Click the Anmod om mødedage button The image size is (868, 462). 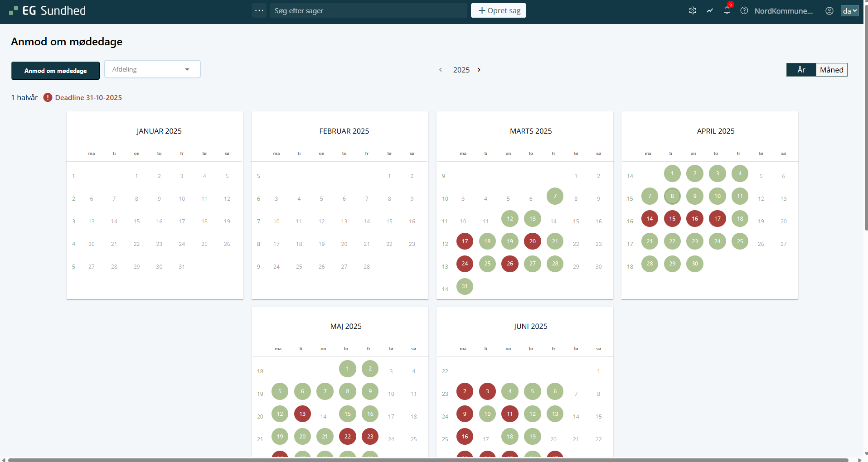[55, 71]
